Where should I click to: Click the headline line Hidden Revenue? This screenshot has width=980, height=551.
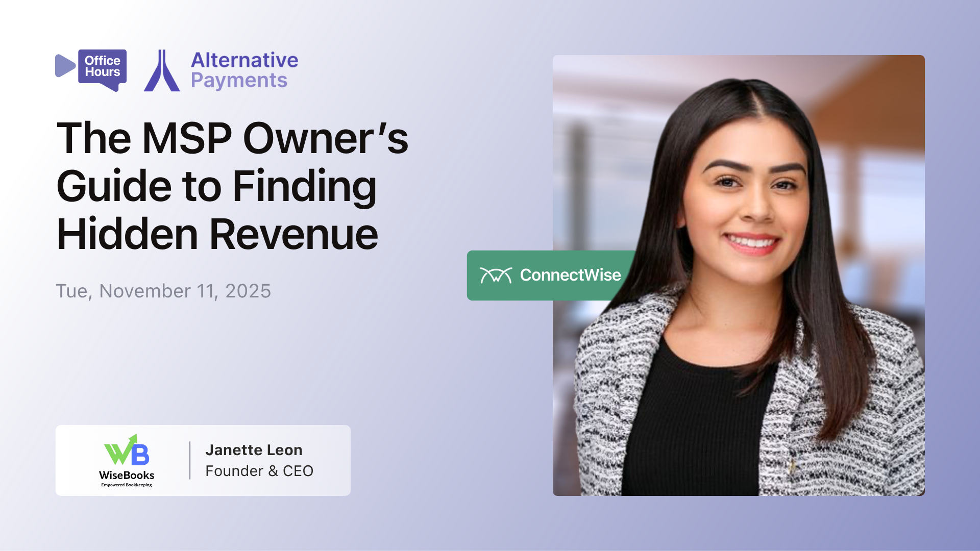click(217, 234)
